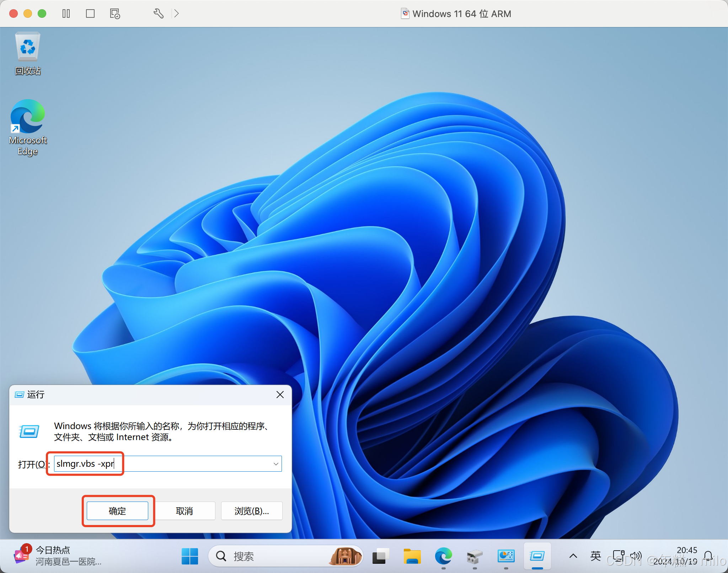The image size is (728, 573).
Task: Click 浏览(B)... to browse files
Action: [x=252, y=511]
